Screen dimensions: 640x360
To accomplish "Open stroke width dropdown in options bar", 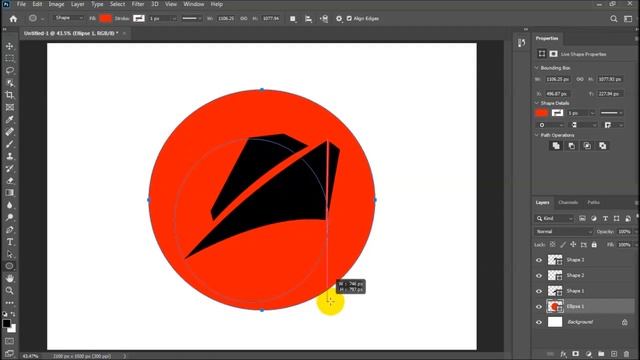I will [174, 19].
